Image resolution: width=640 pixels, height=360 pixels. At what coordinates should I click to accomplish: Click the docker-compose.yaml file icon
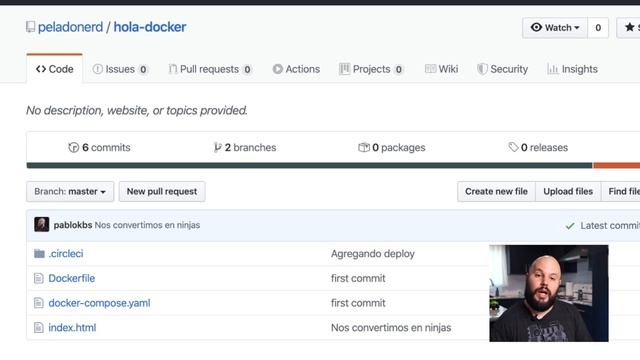click(x=38, y=303)
